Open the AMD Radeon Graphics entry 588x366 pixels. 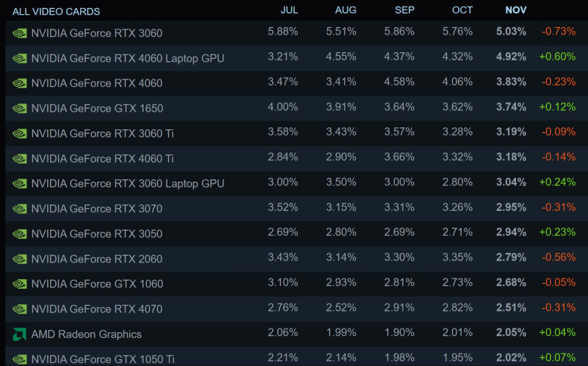pos(86,334)
